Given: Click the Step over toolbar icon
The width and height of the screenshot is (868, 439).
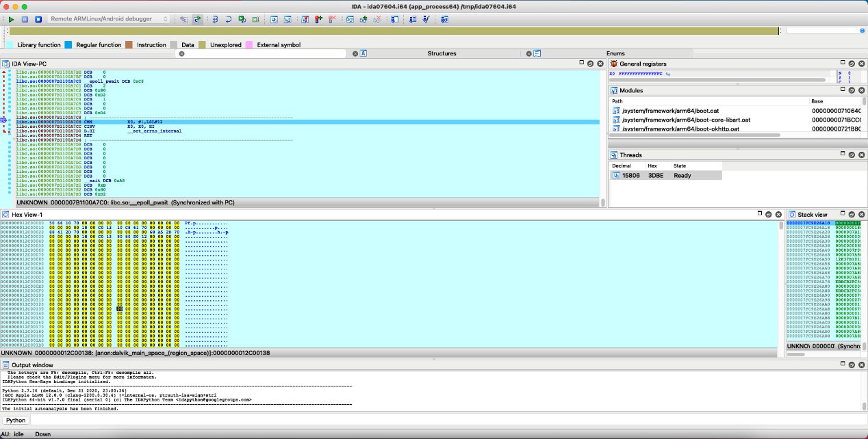Looking at the screenshot, I should (x=229, y=19).
